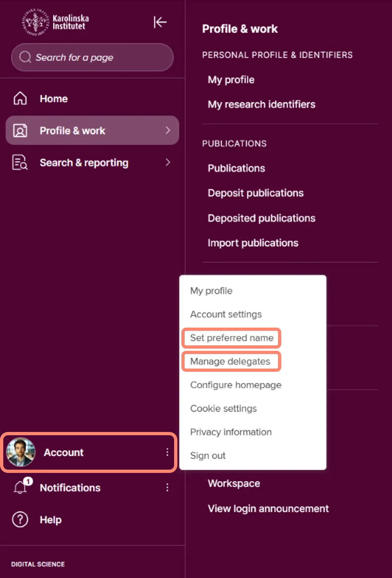Open the Home page
The height and width of the screenshot is (578, 392).
tap(53, 98)
